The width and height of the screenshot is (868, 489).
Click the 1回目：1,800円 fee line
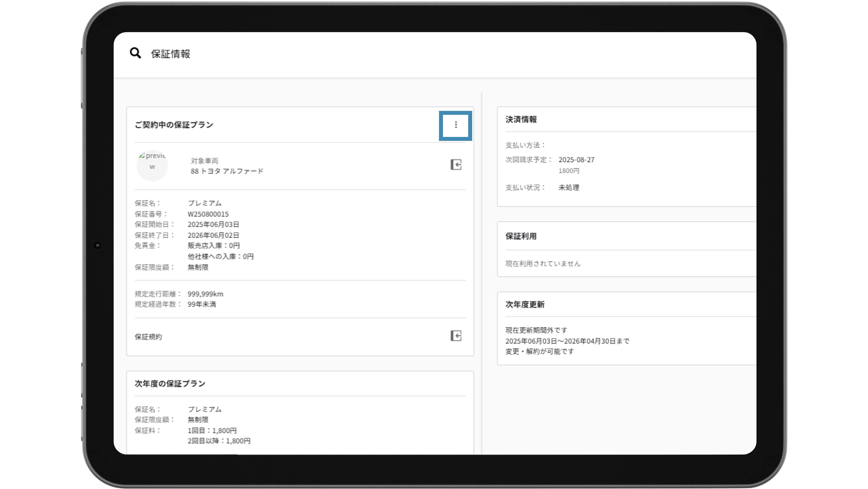pyautogui.click(x=212, y=431)
